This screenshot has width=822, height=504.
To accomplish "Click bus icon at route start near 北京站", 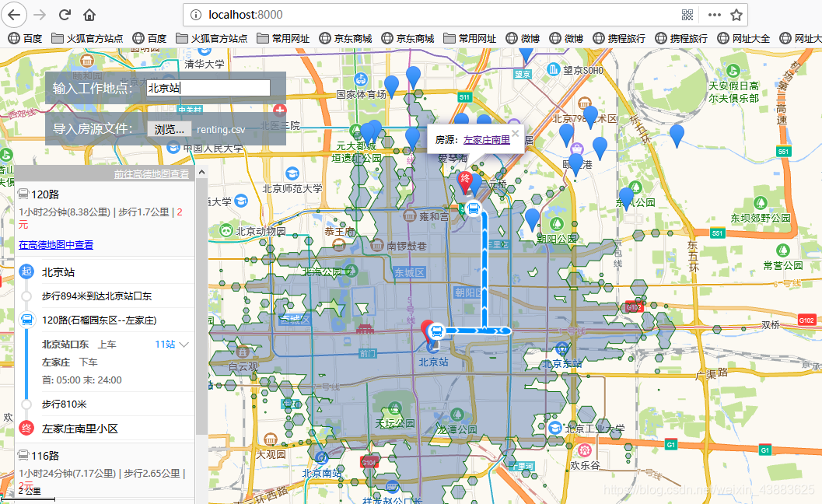I will click(x=436, y=331).
